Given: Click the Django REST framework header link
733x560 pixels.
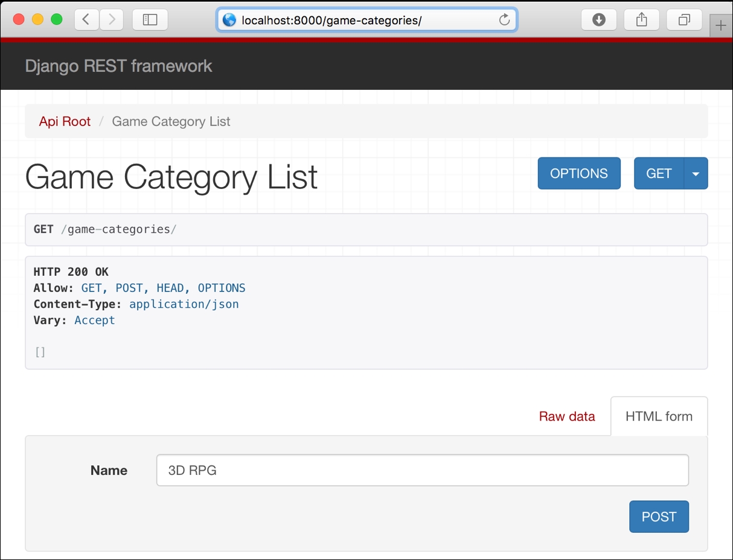Looking at the screenshot, I should pos(118,66).
